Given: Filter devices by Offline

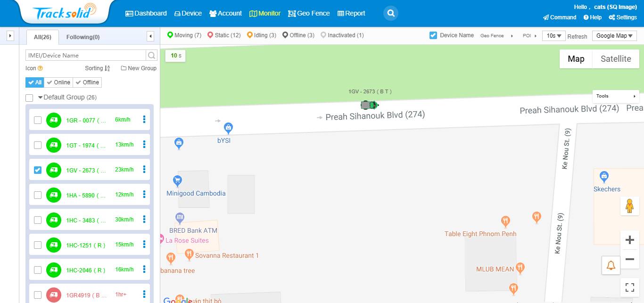Looking at the screenshot, I should tap(87, 82).
